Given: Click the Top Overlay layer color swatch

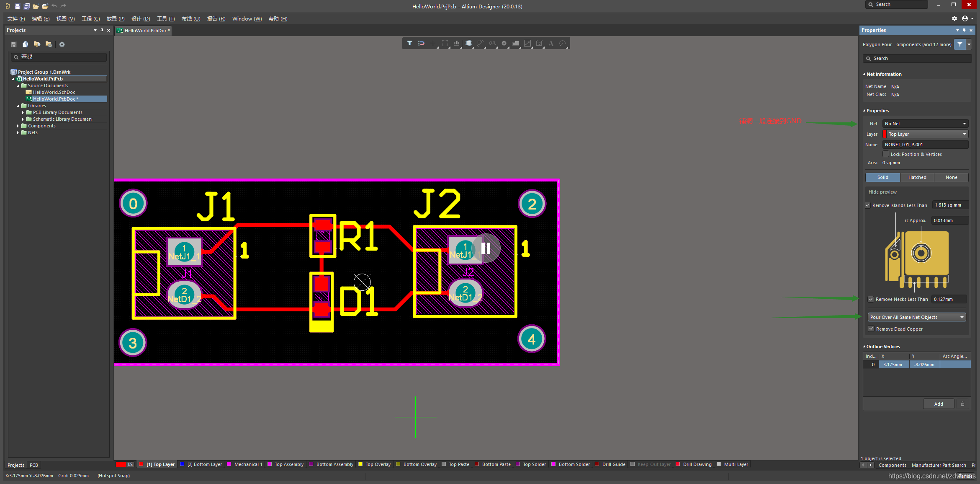Looking at the screenshot, I should [x=360, y=464].
